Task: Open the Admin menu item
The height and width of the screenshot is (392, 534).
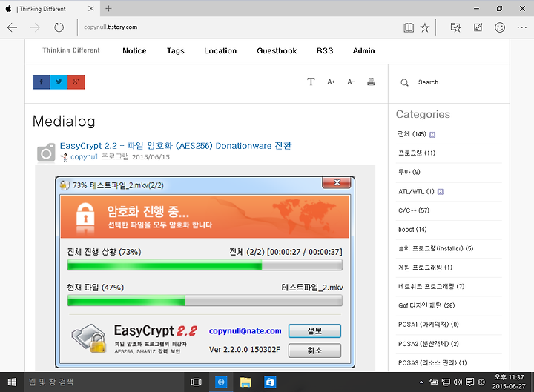Action: (363, 50)
